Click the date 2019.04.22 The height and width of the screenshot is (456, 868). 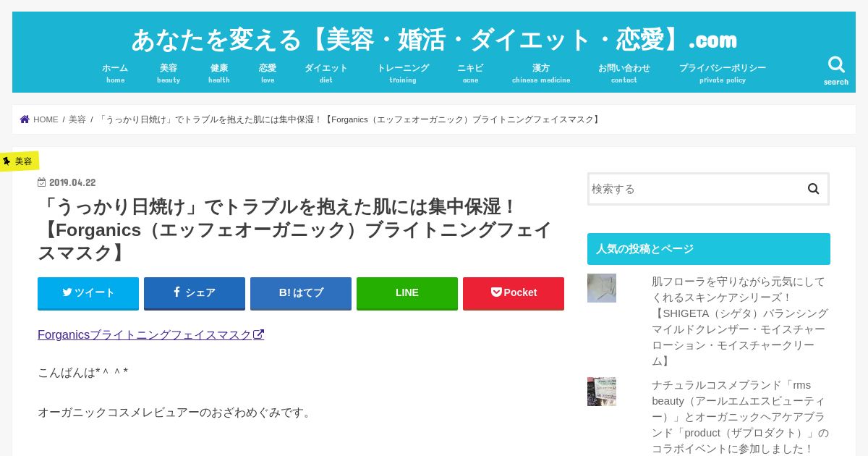point(72,182)
